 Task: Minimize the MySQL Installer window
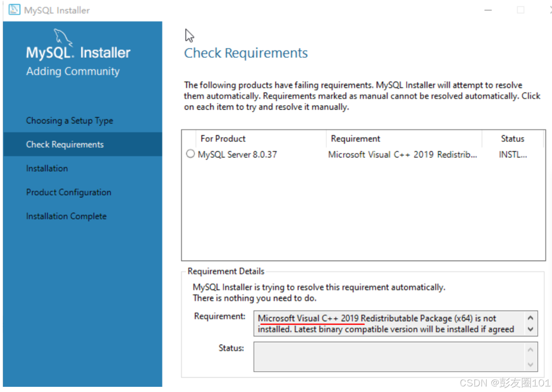[488, 10]
